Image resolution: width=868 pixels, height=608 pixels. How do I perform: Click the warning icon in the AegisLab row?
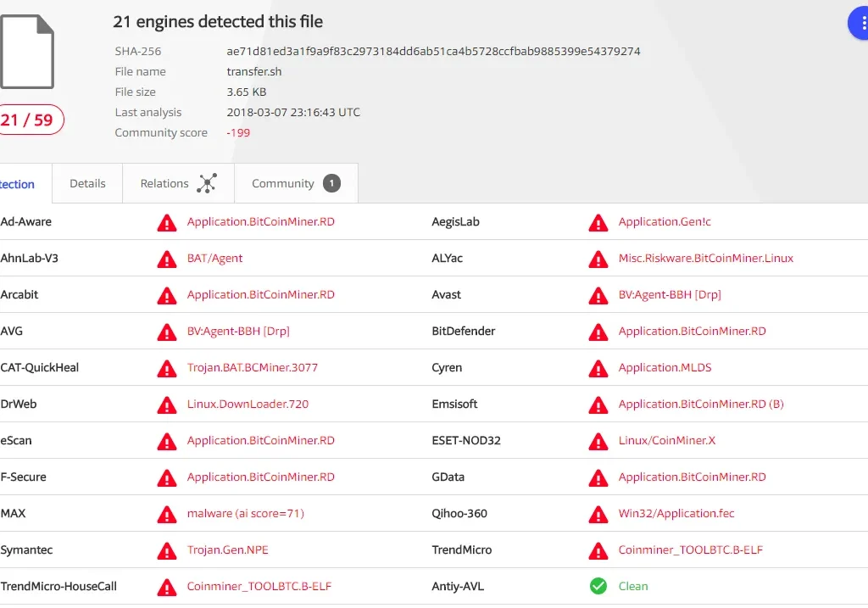coord(598,223)
